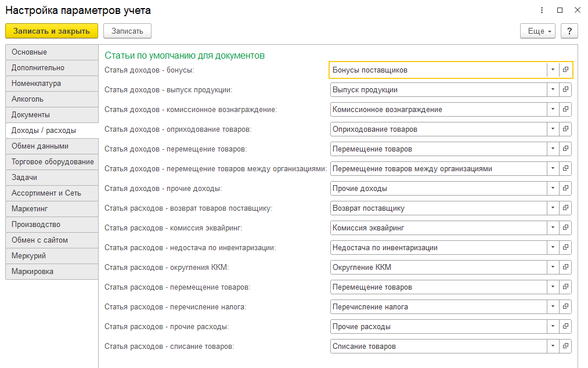Click the question mark help button
Screen dimensions: 588x368
coord(569,31)
